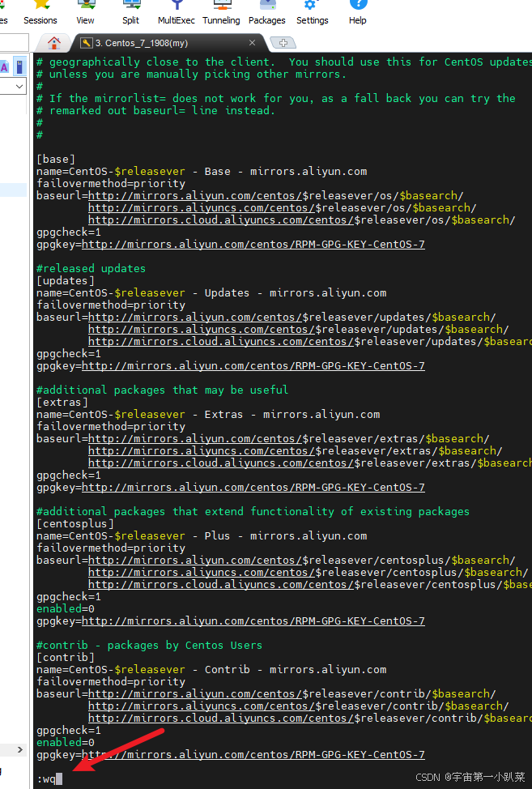Click '#contrib - packages by Centos Users' comment
Screen dimensions: 532x789
(149, 645)
